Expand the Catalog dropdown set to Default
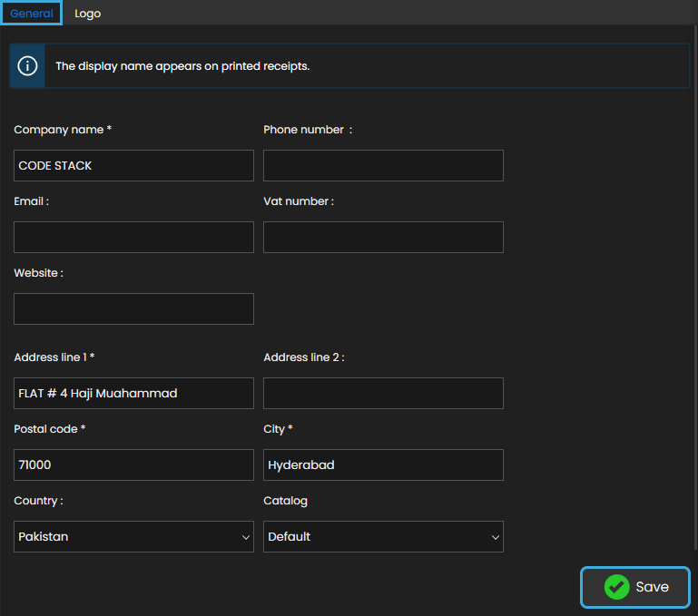 point(382,536)
